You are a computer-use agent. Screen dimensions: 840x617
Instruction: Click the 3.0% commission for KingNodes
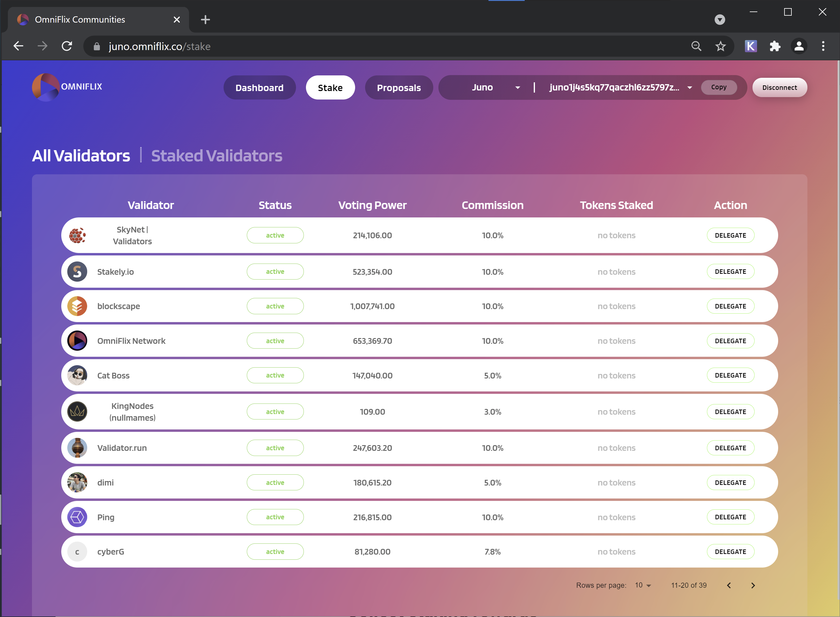pos(492,412)
